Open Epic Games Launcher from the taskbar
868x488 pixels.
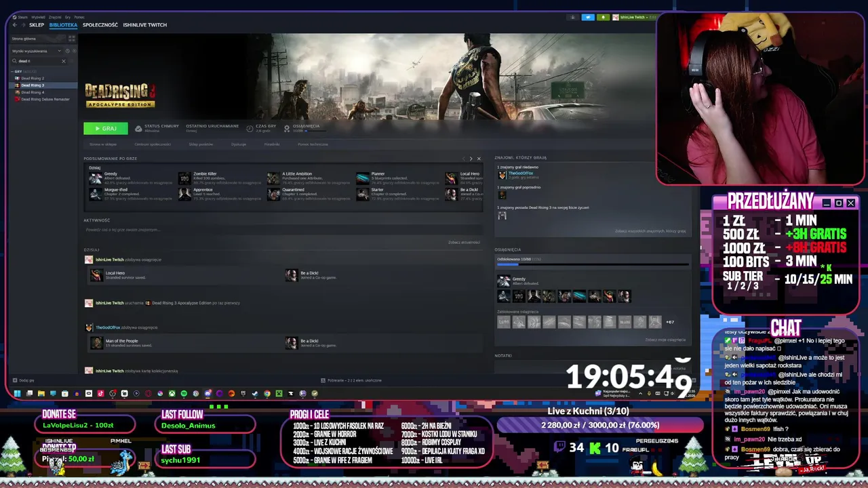243,393
